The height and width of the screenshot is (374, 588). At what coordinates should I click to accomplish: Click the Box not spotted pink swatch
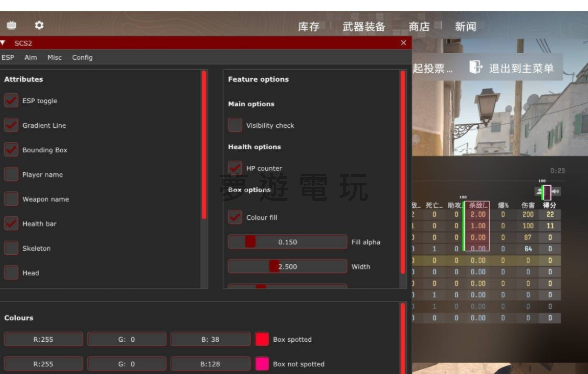pyautogui.click(x=262, y=364)
